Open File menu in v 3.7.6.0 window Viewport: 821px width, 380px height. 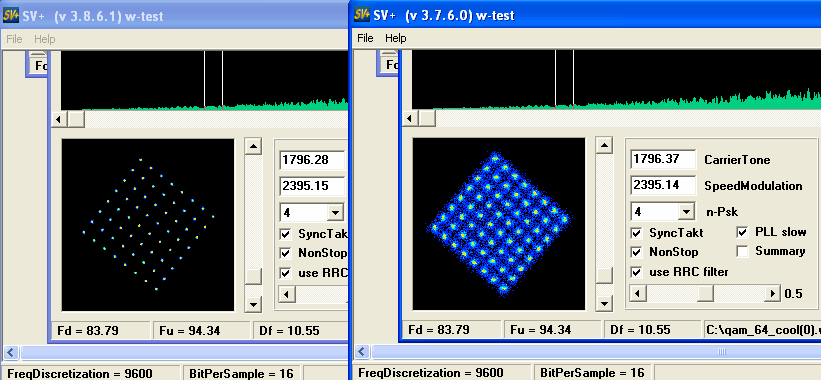tap(365, 38)
